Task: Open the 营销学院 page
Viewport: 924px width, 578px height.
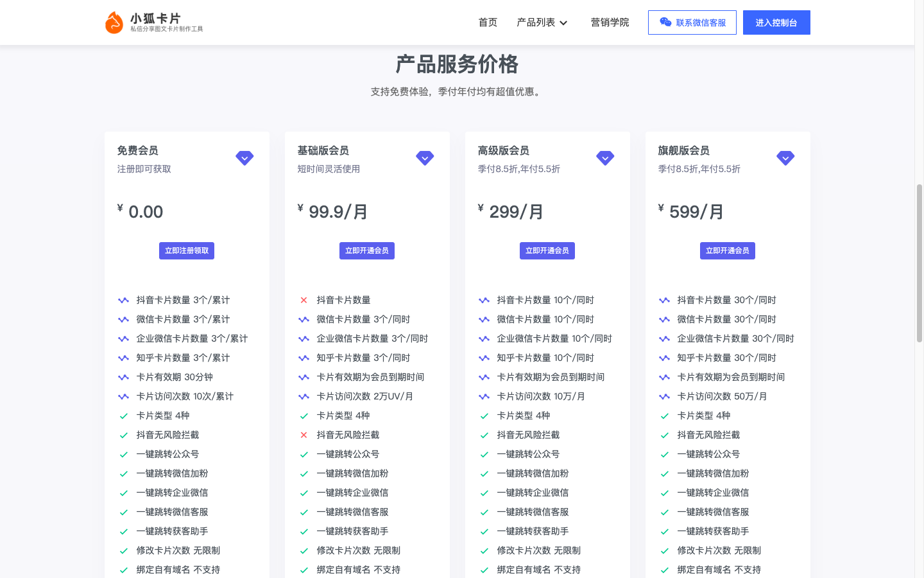Action: coord(610,22)
